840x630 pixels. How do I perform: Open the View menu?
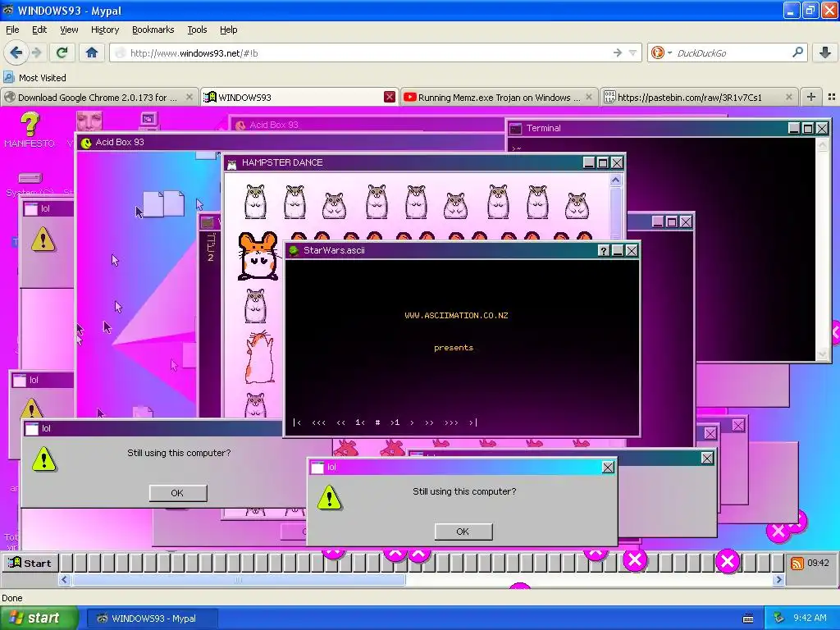click(69, 30)
